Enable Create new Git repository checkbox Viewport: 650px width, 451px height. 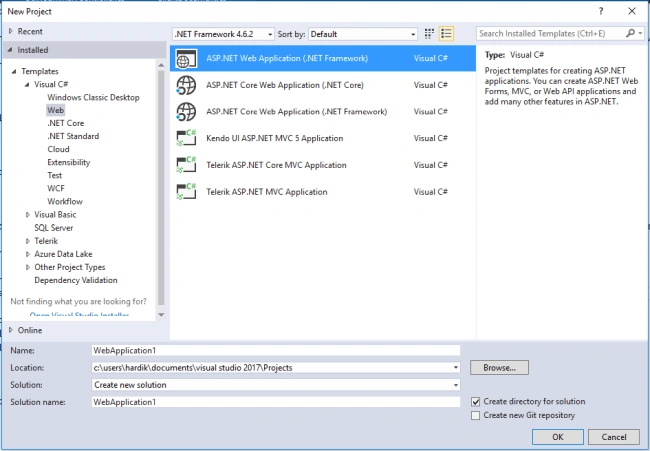coord(476,415)
